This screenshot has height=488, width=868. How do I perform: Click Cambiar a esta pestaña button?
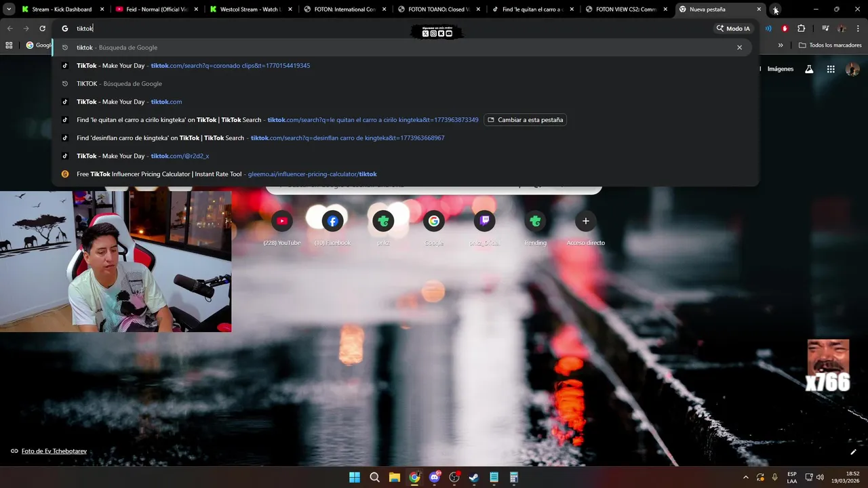click(526, 120)
